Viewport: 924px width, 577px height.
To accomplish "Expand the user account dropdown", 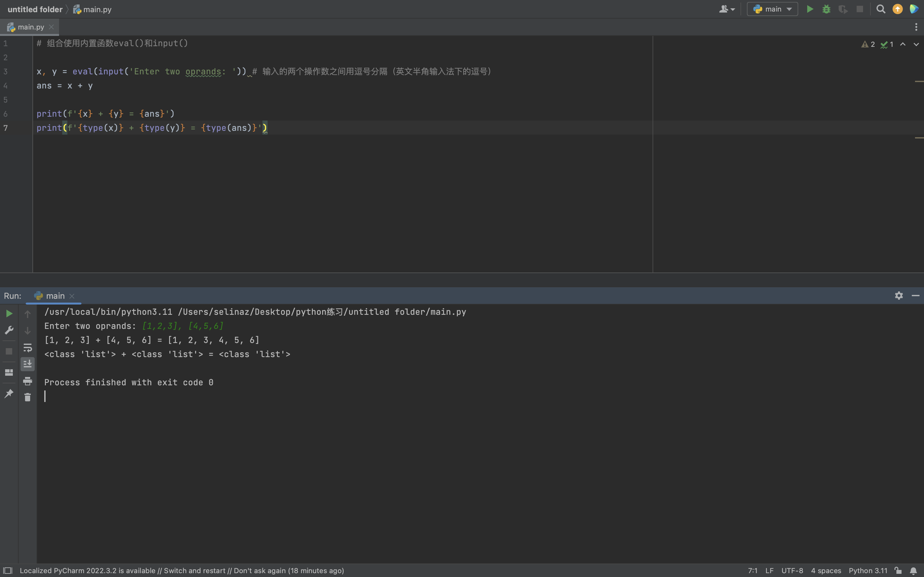I will pyautogui.click(x=727, y=9).
